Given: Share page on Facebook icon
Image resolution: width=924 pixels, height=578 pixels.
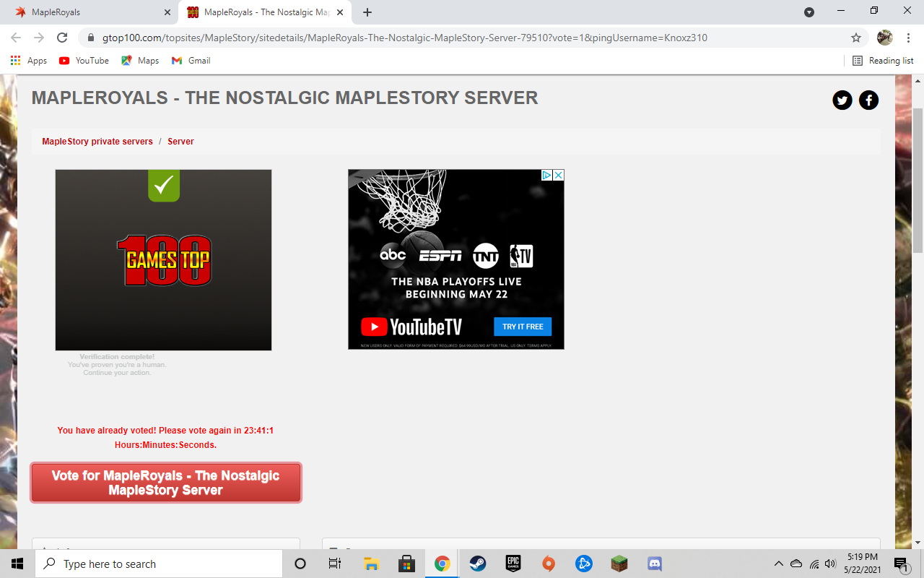Looking at the screenshot, I should point(868,100).
